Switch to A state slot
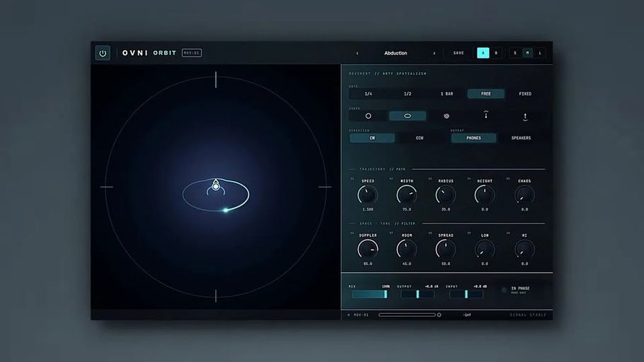 (483, 53)
